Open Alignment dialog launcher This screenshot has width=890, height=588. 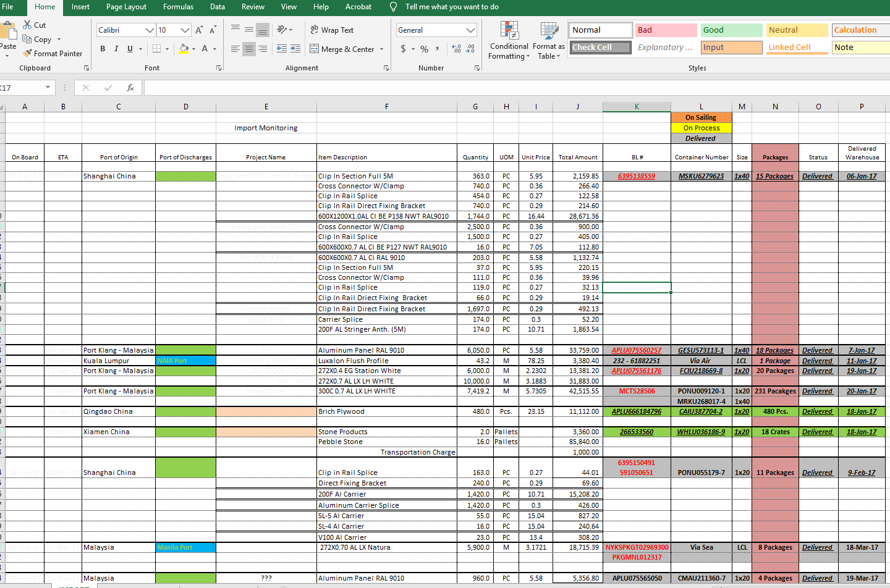pos(386,68)
